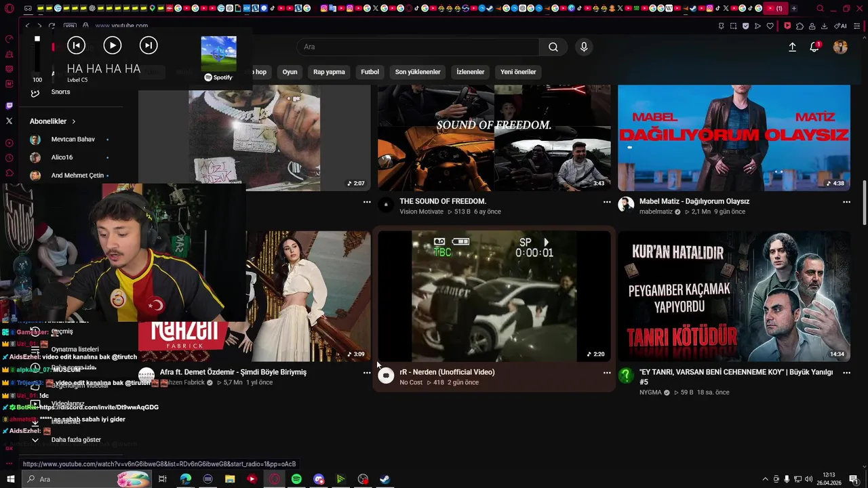Open YouTube notifications bell
The image size is (868, 488).
[814, 47]
